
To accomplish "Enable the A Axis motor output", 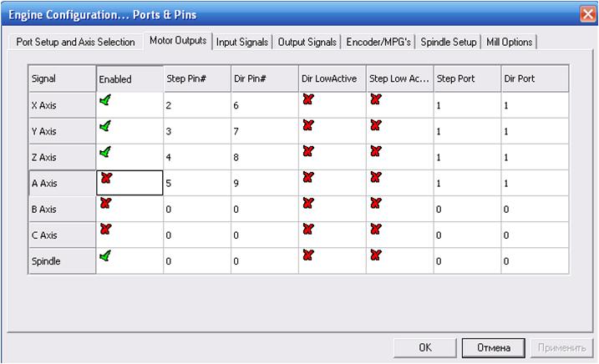I will point(106,179).
